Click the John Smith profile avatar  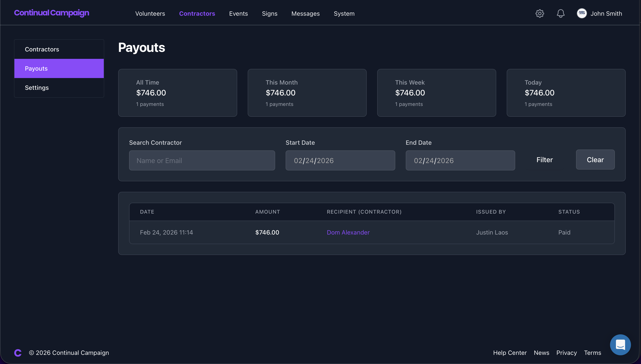pyautogui.click(x=582, y=14)
